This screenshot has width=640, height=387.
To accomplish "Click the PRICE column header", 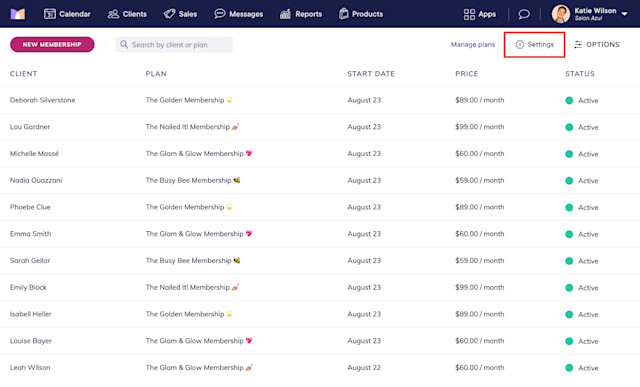I will pos(467,74).
